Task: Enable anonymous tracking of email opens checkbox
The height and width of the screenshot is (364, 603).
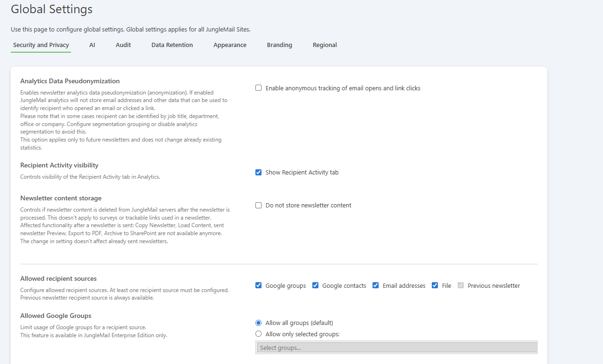Action: (259, 88)
